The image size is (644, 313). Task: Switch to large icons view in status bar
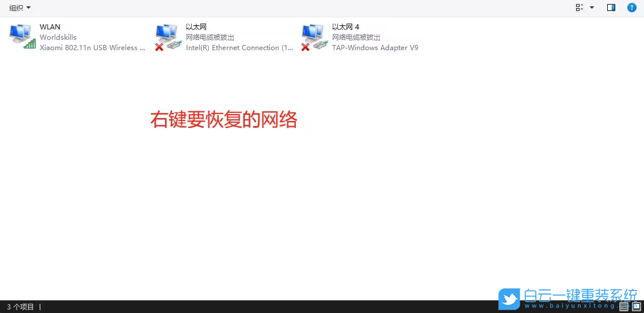pos(636,307)
